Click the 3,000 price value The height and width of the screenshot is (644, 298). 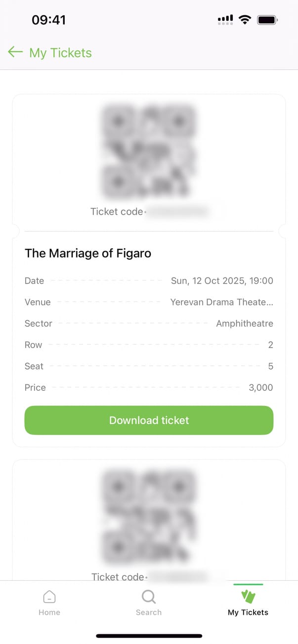[x=261, y=387]
